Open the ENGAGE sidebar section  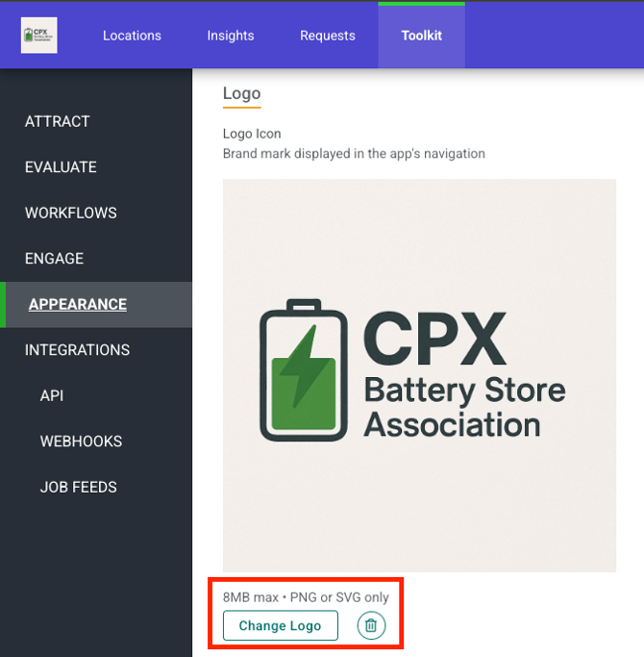click(x=54, y=259)
